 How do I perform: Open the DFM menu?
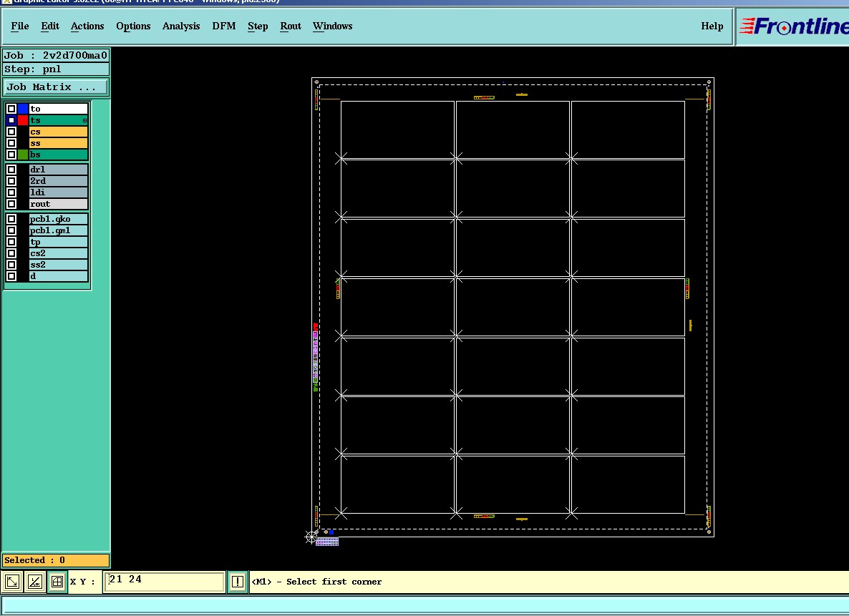[223, 26]
